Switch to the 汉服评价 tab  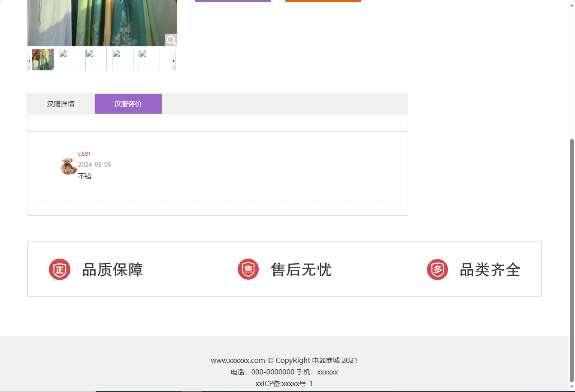coord(128,103)
